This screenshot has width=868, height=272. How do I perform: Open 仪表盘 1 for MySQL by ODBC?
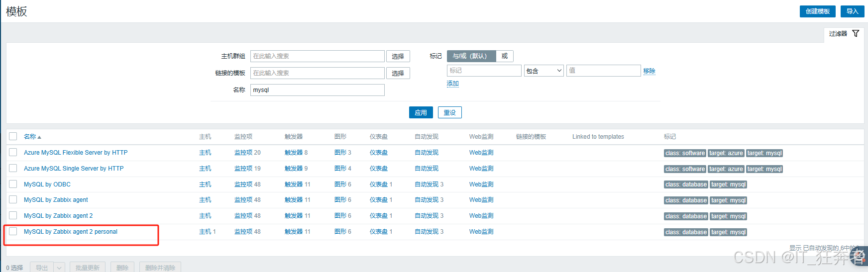(378, 184)
